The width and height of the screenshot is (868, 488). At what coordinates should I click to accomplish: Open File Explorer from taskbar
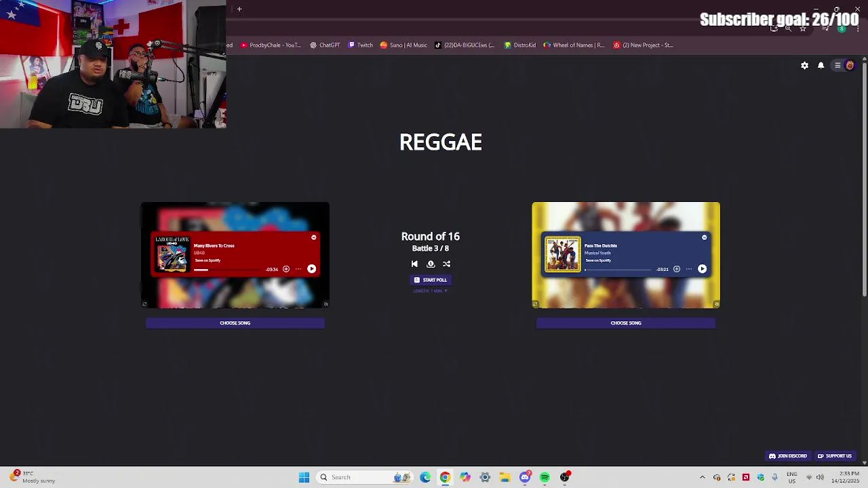pos(505,477)
